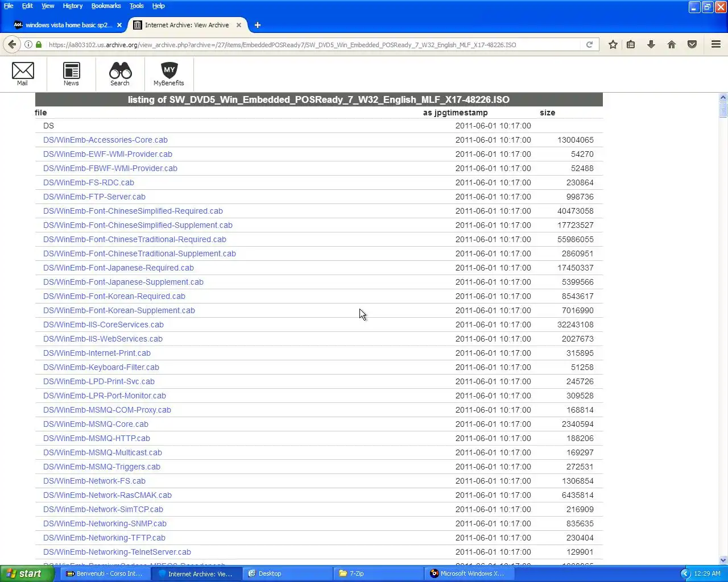Image resolution: width=728 pixels, height=582 pixels.
Task: Open the Help menu
Action: [x=158, y=6]
